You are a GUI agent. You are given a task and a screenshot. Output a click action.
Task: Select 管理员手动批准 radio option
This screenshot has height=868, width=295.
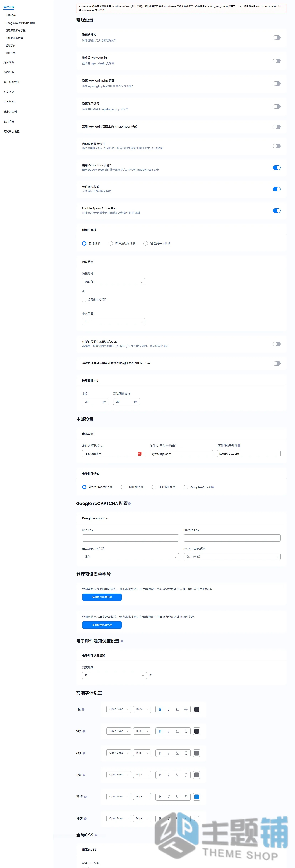[145, 243]
